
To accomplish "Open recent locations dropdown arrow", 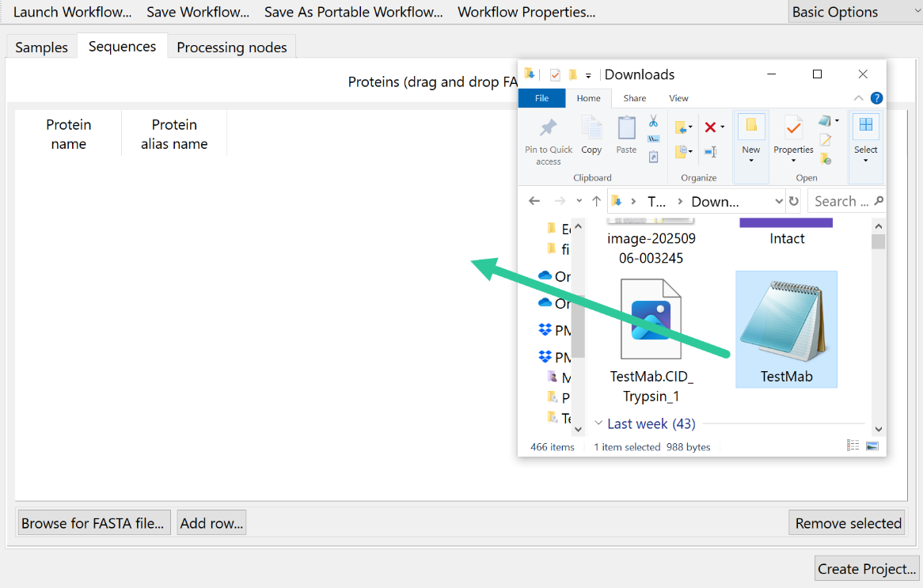I will coord(579,201).
